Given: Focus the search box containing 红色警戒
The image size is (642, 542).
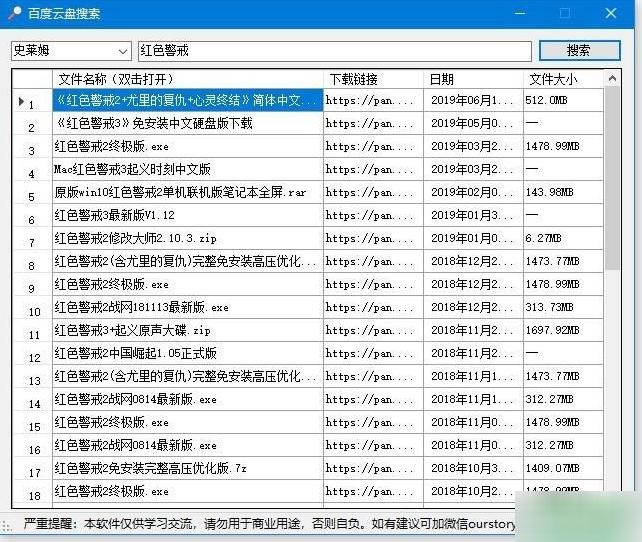Looking at the screenshot, I should tap(335, 51).
